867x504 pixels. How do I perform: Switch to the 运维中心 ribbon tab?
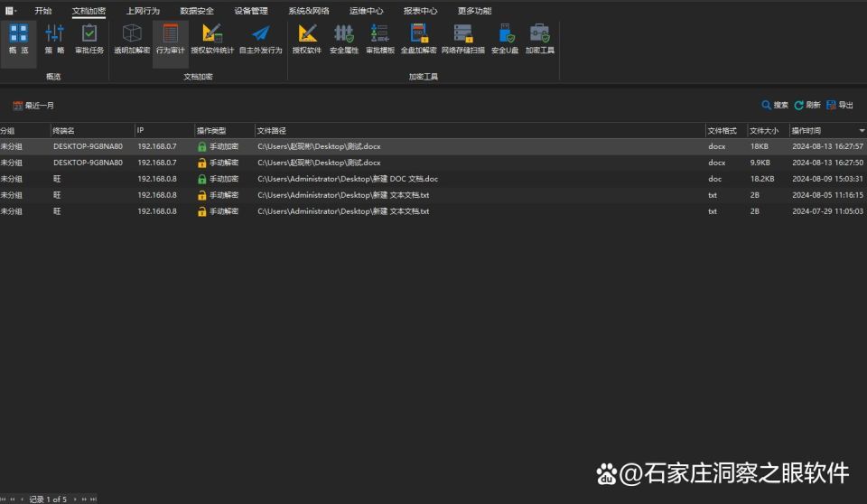click(366, 11)
